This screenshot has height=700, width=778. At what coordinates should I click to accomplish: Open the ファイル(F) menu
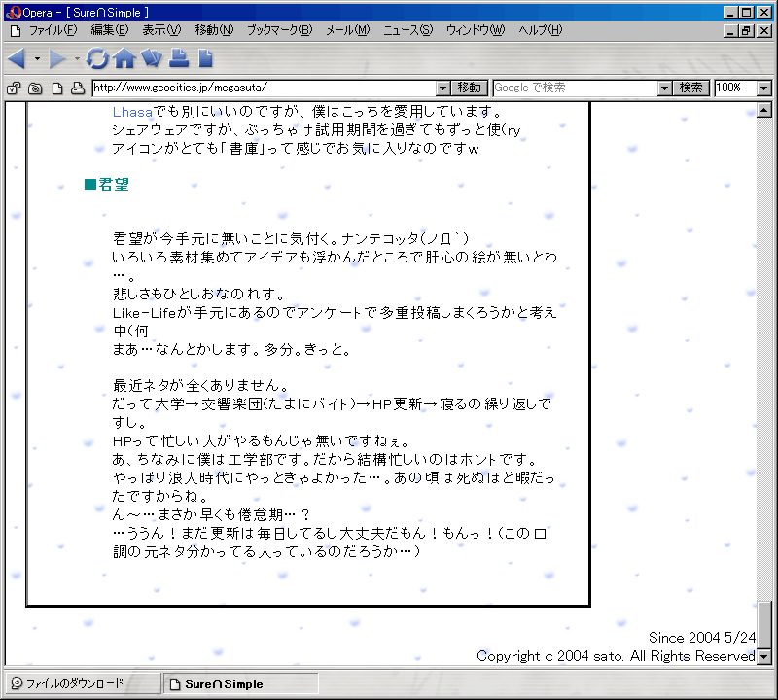(x=53, y=31)
